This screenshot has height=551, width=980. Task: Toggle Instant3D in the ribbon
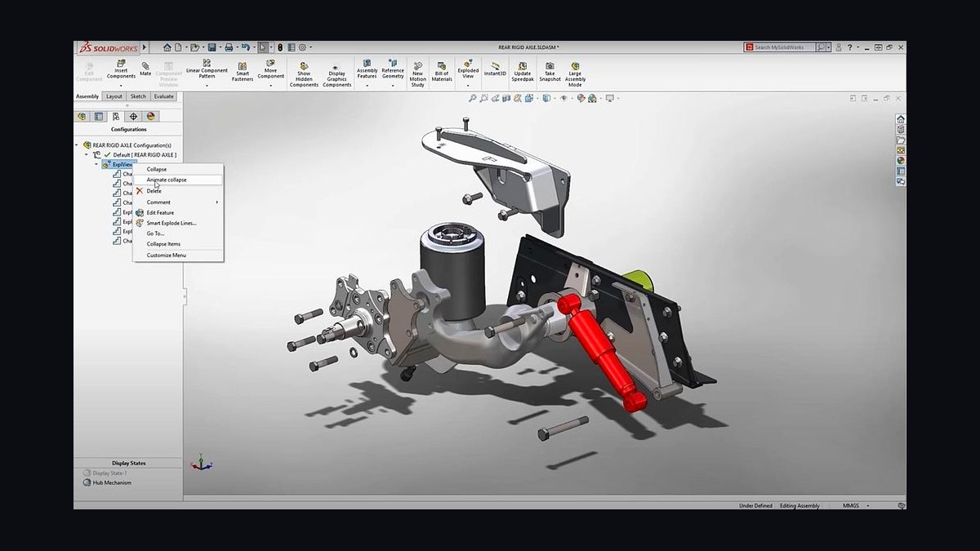495,69
